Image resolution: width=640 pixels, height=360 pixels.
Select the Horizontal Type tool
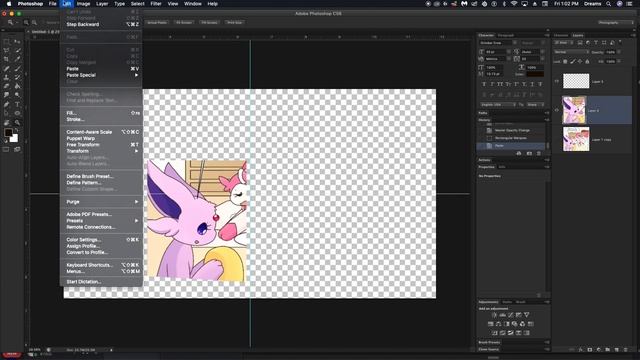click(x=17, y=104)
